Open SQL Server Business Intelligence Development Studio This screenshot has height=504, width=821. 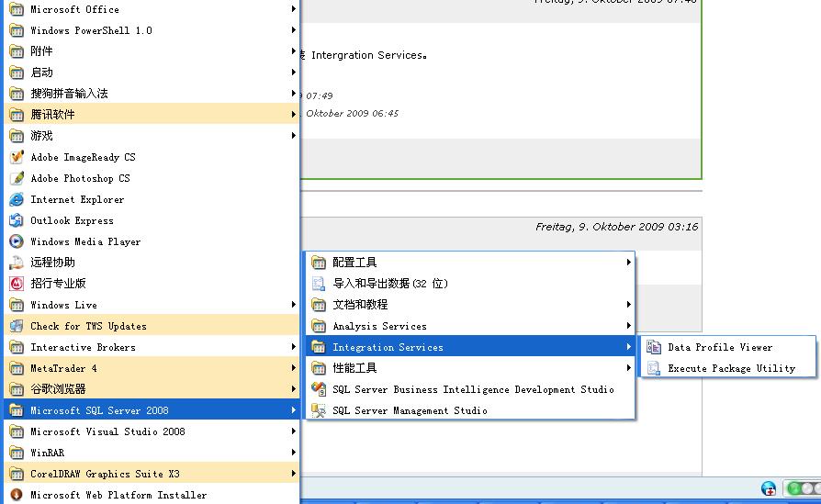[x=473, y=389]
